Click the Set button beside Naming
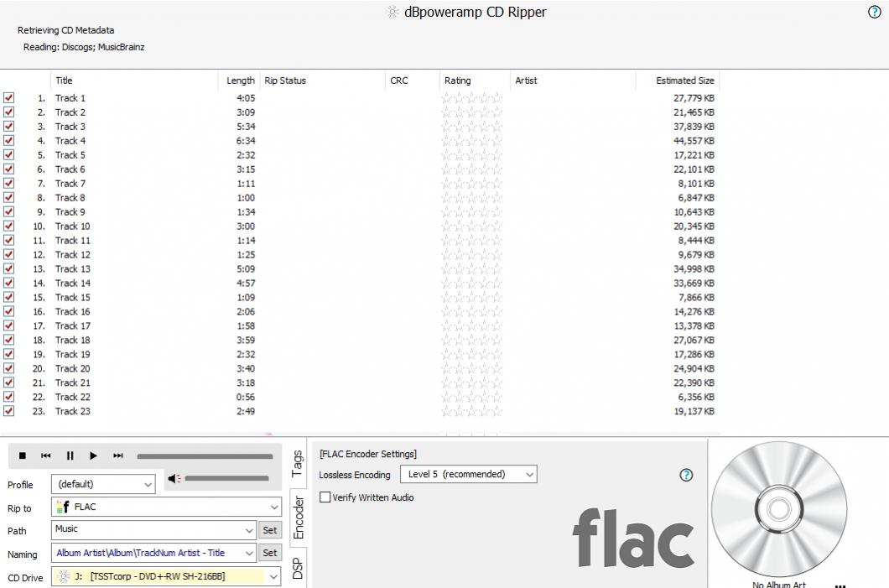889x588 pixels. (x=269, y=553)
